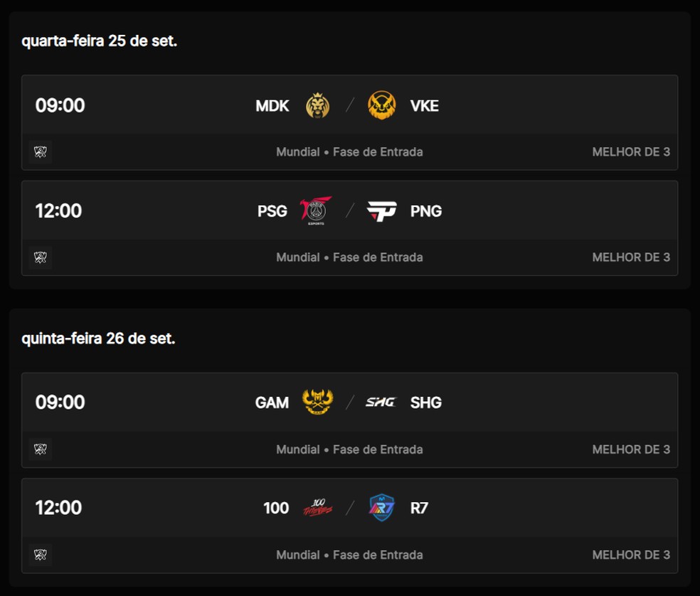Viewport: 700px width, 596px height.
Task: Click the quinta-feira 26 de set. heading
Action: point(99,339)
